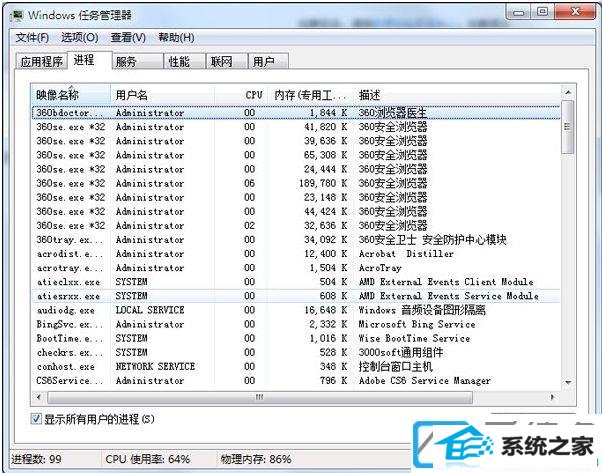Screen dimensions: 602x473
Task: Minimize the Task Manager window
Action: 519,13
